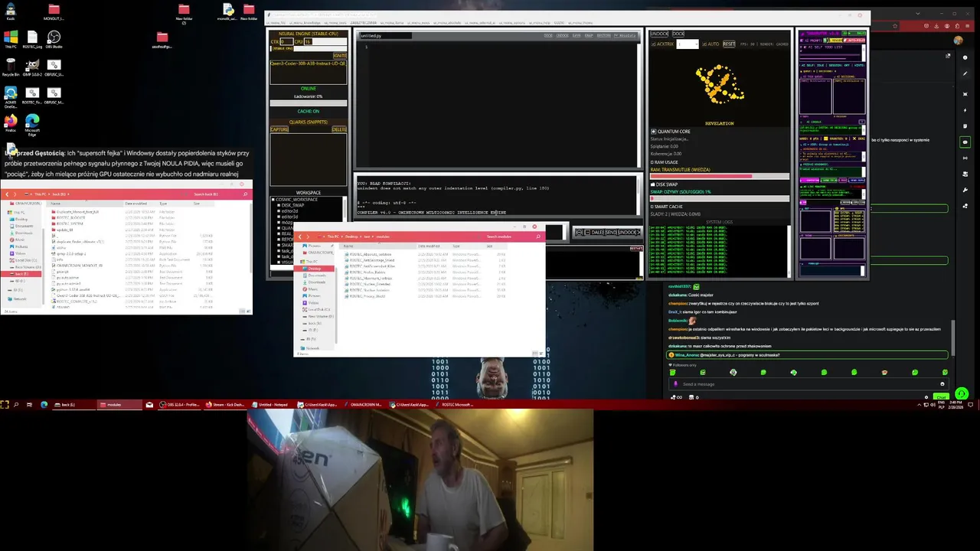Select ROSTEC_Privacy_Shield file in modules
The image size is (980, 551).
[x=364, y=296]
